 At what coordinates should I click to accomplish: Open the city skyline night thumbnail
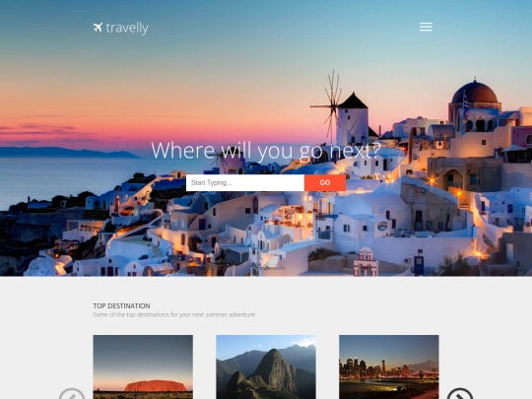coord(389,367)
